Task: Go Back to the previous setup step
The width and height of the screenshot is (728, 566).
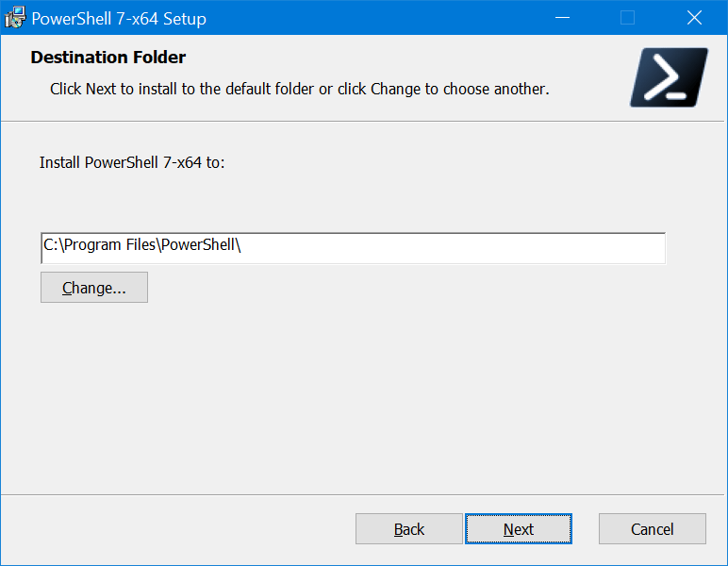Action: point(409,529)
